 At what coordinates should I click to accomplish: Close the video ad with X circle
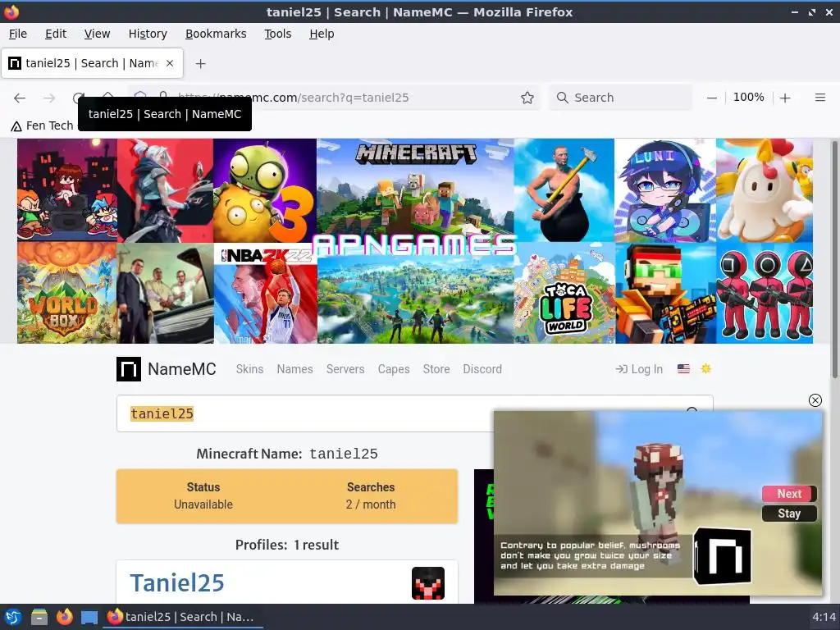tap(815, 400)
